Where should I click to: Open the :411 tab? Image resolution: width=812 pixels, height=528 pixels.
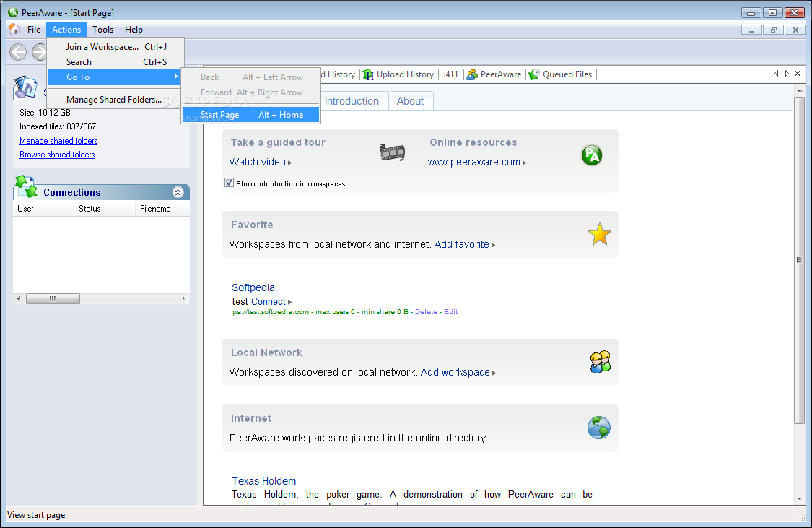coord(451,74)
